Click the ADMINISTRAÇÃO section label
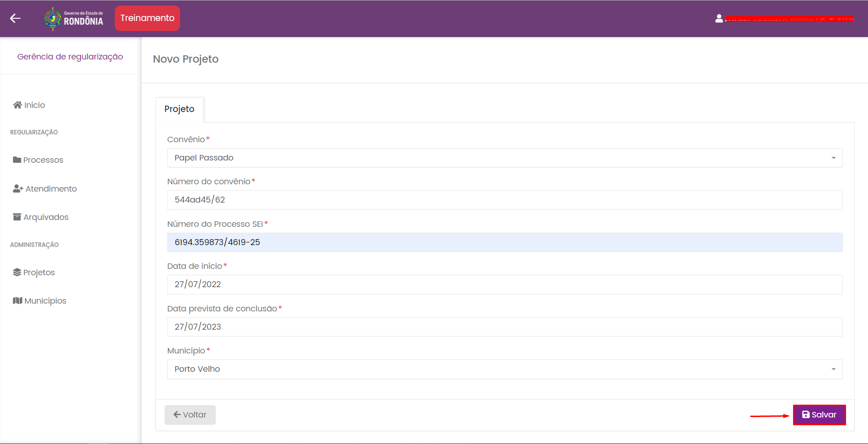The image size is (868, 444). tap(34, 245)
